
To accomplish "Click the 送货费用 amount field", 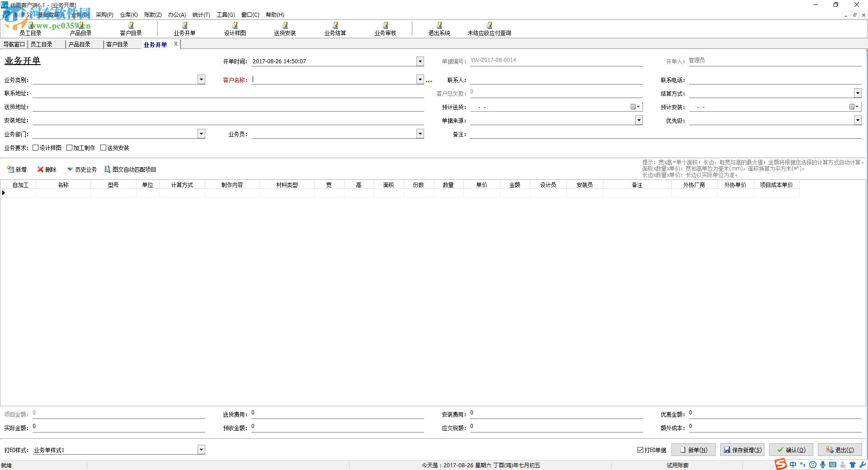I will (338, 414).
